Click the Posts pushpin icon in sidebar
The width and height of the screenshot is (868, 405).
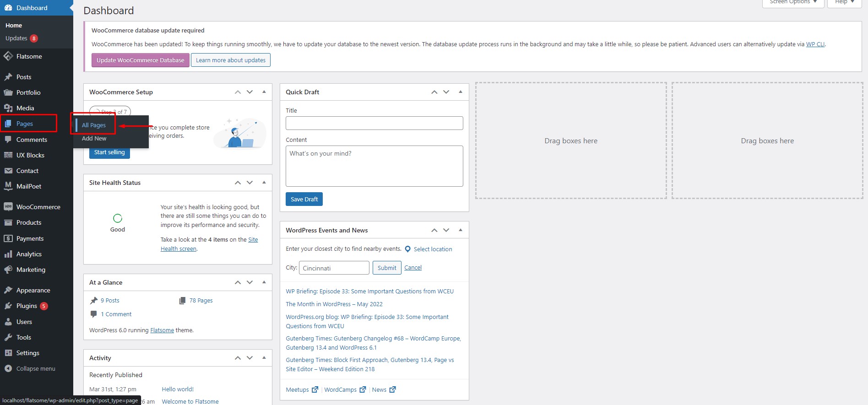(8, 77)
